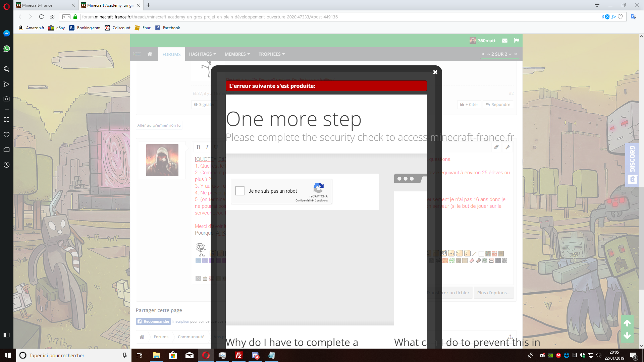Open a new browser tab
This screenshot has width=644, height=362.
pos(148,5)
